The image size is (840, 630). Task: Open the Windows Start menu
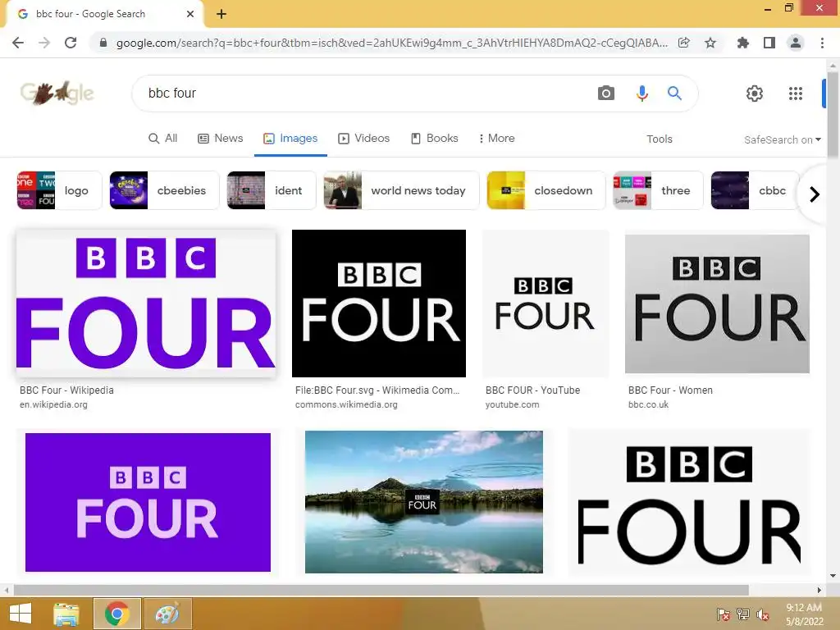click(x=21, y=614)
